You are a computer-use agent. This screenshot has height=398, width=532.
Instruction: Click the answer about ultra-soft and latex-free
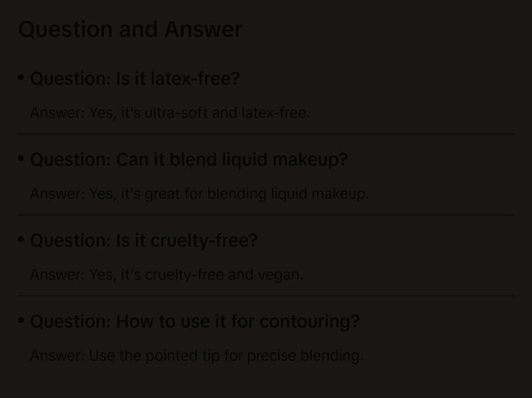coord(170,113)
